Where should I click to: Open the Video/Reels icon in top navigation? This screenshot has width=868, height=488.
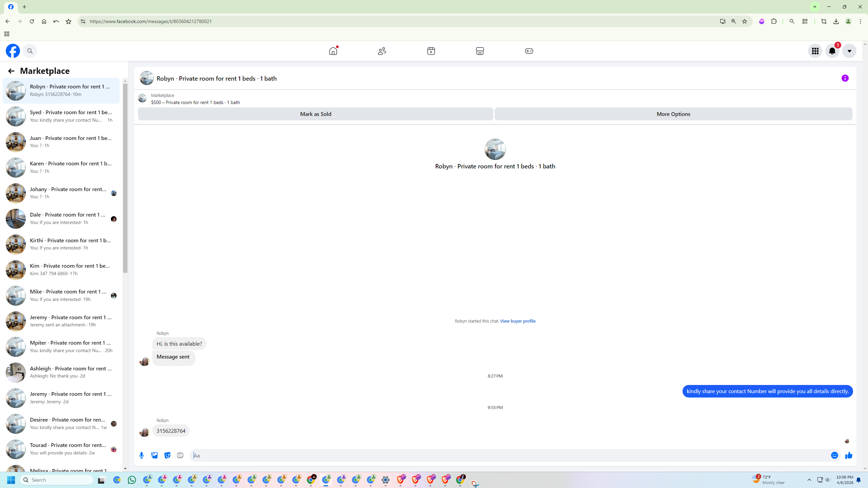coord(431,51)
